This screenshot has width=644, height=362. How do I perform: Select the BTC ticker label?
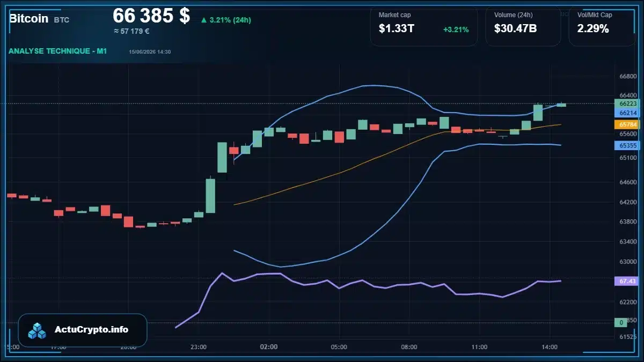(62, 20)
